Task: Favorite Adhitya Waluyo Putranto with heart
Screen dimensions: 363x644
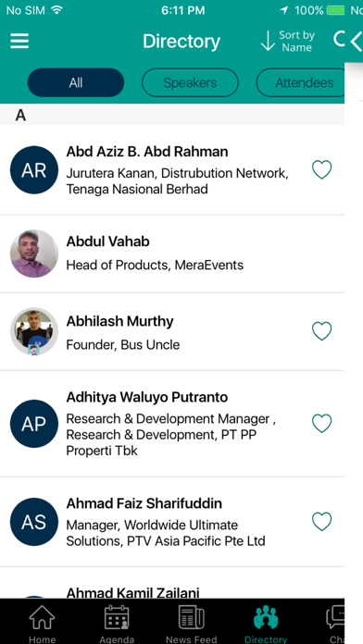Action: (x=321, y=423)
